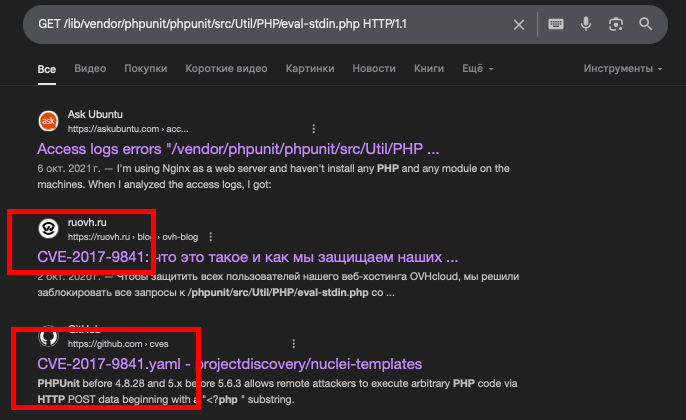Select the Новости tab
Image resolution: width=686 pixels, height=420 pixels.
(374, 69)
